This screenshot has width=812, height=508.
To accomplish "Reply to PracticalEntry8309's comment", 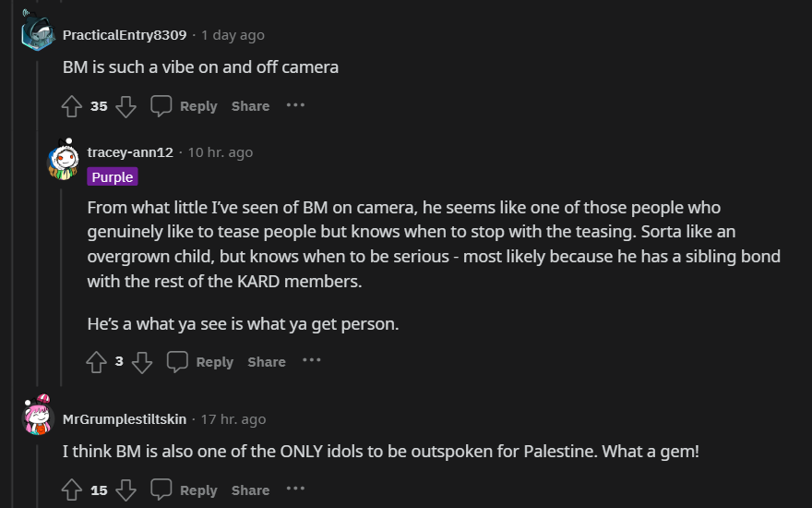I will [x=185, y=106].
